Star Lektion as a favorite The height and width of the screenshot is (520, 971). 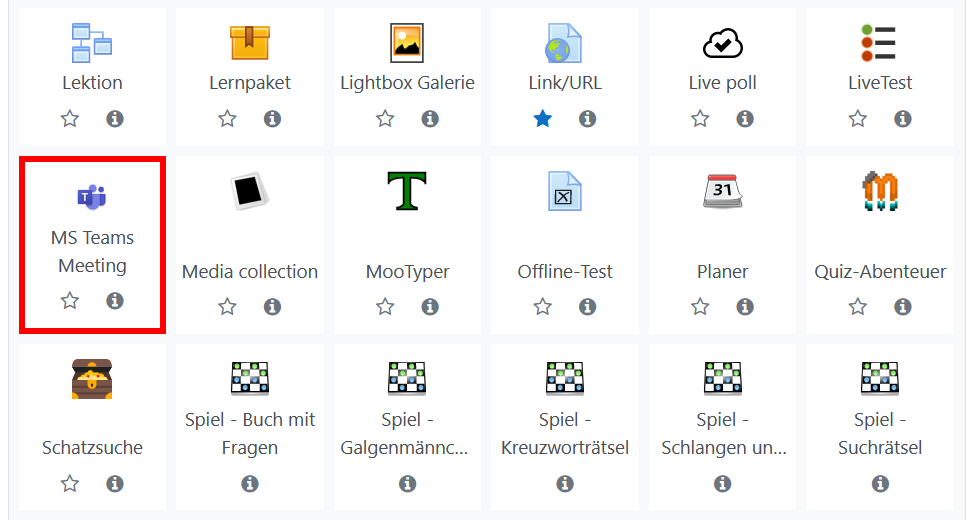(70, 119)
